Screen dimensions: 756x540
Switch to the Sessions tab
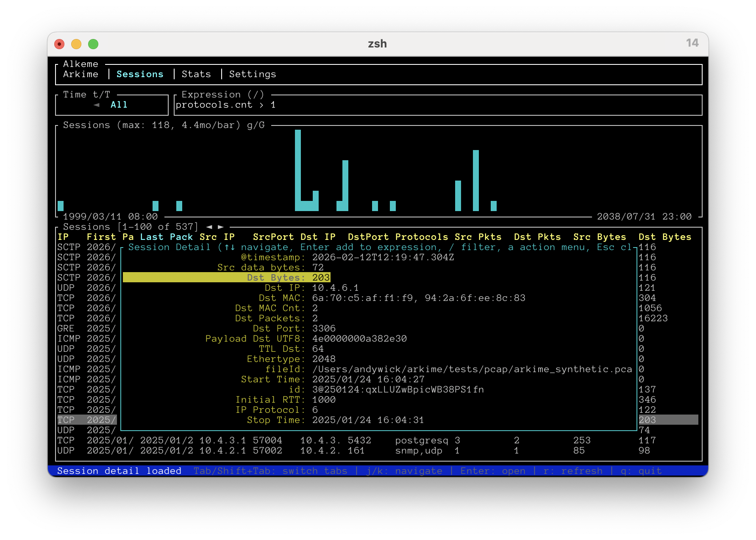click(x=140, y=74)
